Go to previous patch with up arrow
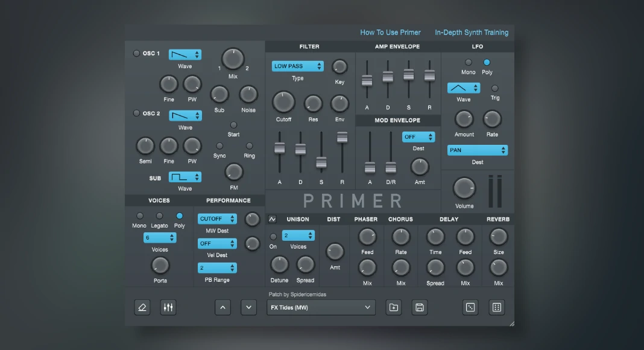 [x=223, y=307]
